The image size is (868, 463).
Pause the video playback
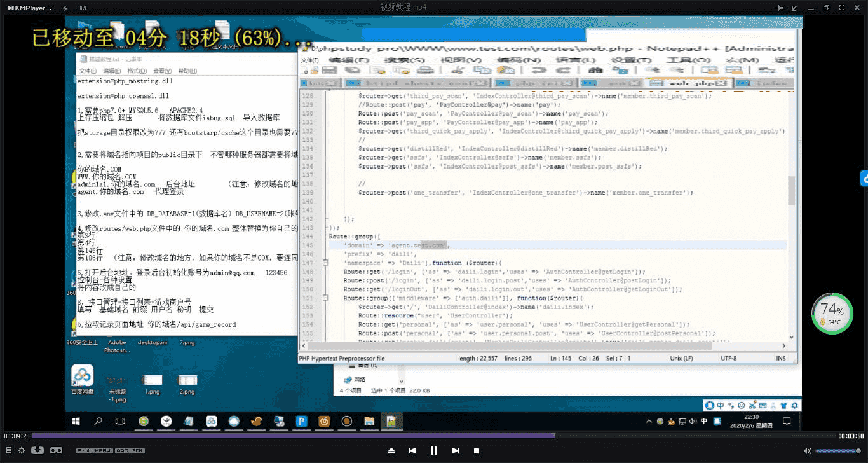434,450
